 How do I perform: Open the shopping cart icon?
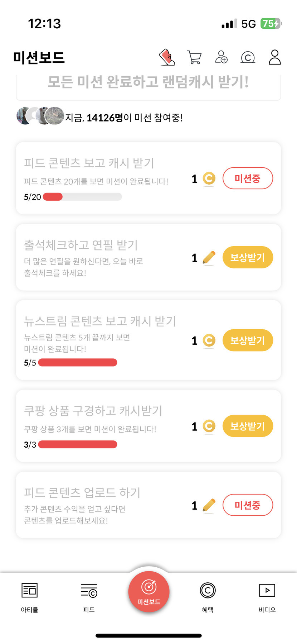click(x=194, y=57)
